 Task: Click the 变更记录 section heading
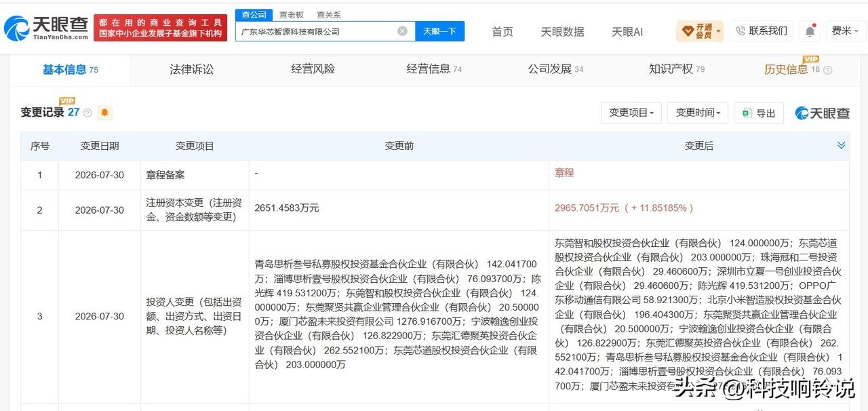pyautogui.click(x=42, y=113)
